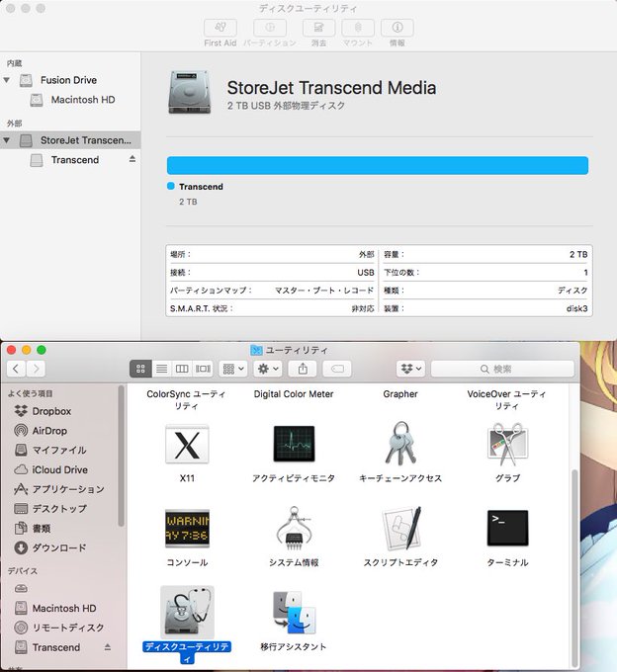Select the キーチェーンアクセス app icon

[400, 444]
